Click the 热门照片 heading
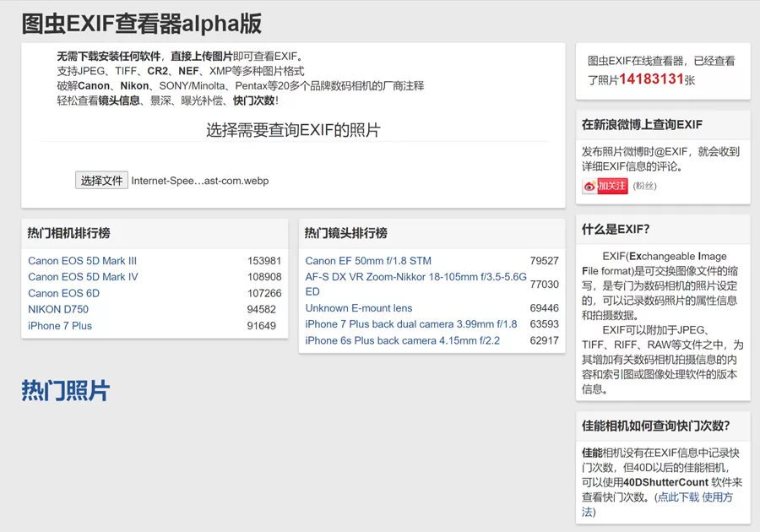 65,390
